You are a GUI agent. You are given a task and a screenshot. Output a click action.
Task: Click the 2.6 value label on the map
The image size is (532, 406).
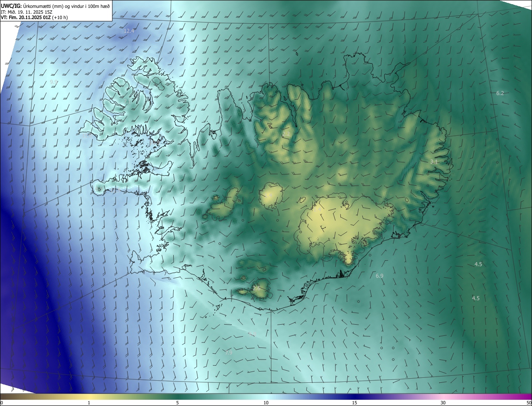[x=256, y=288]
